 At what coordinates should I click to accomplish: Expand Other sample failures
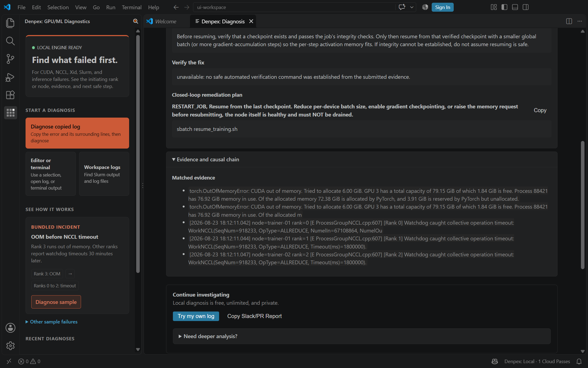coord(52,322)
